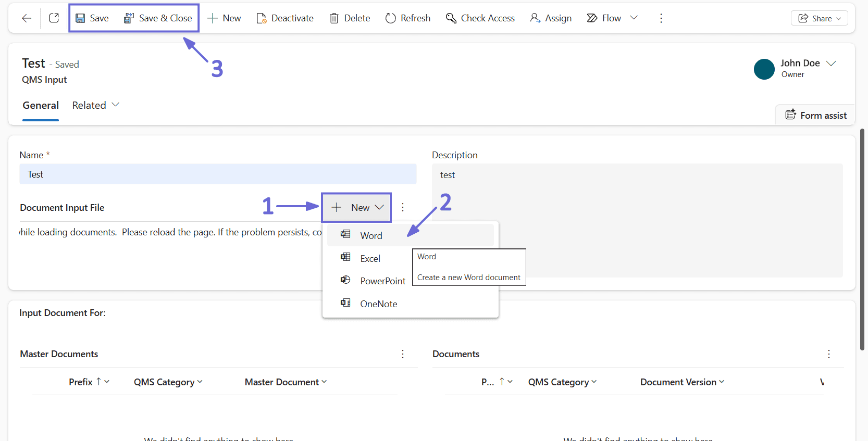The image size is (868, 441).
Task: Assign the record to someone
Action: tap(551, 18)
